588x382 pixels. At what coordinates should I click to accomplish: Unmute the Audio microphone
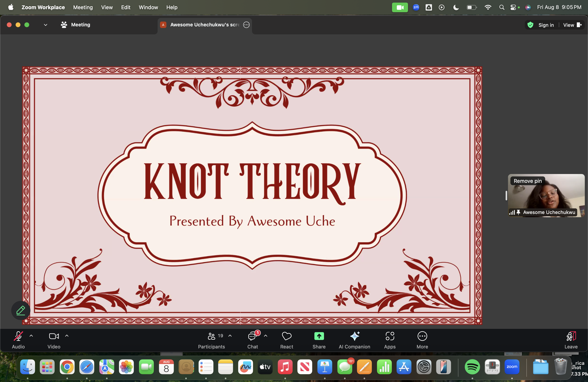(x=18, y=336)
